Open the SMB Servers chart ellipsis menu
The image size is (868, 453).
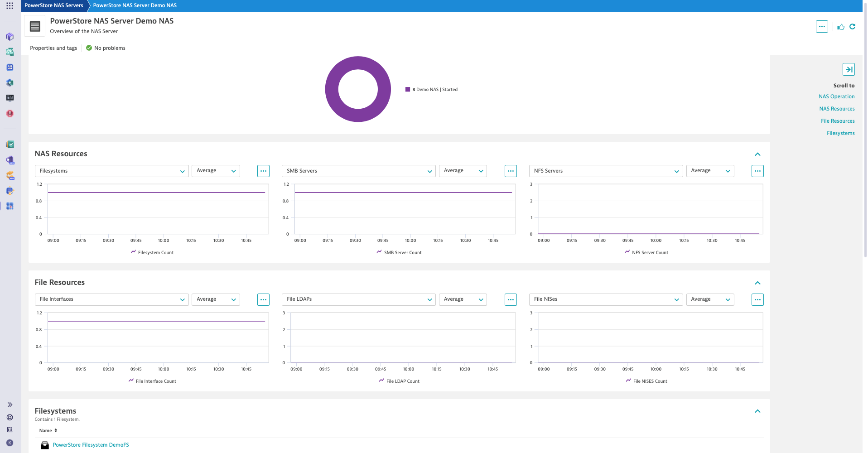(511, 171)
